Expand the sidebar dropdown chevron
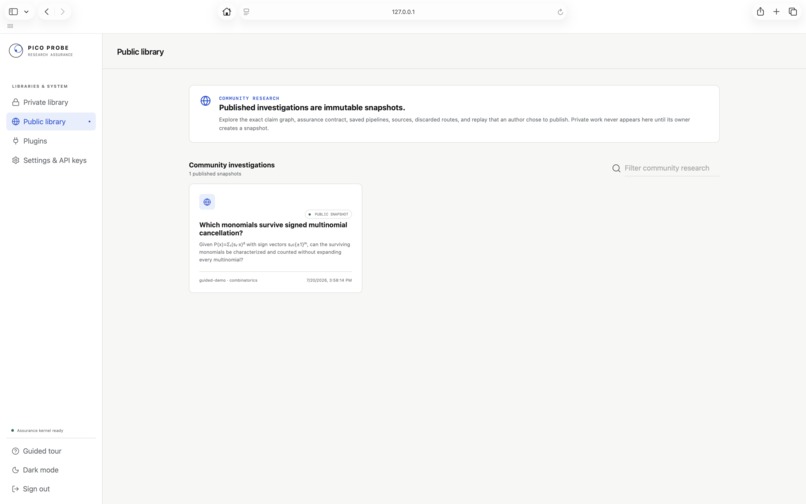806x504 pixels. (26, 12)
